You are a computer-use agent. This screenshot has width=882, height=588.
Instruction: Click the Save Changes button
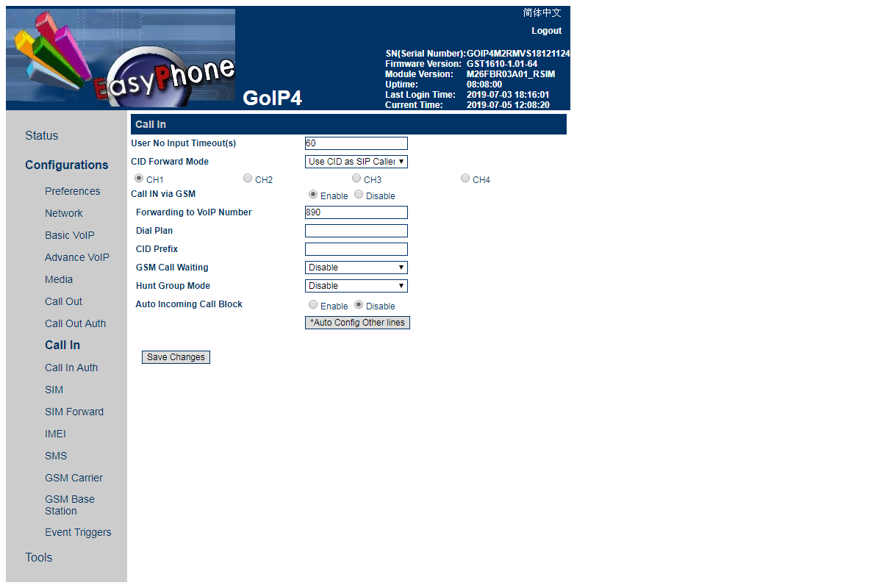click(x=176, y=357)
